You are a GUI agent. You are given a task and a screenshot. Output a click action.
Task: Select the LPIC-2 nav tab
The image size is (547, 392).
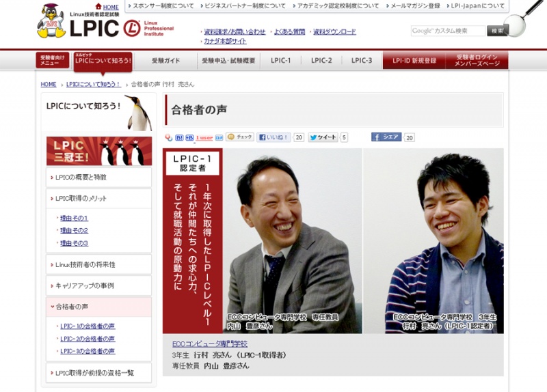[x=321, y=61]
